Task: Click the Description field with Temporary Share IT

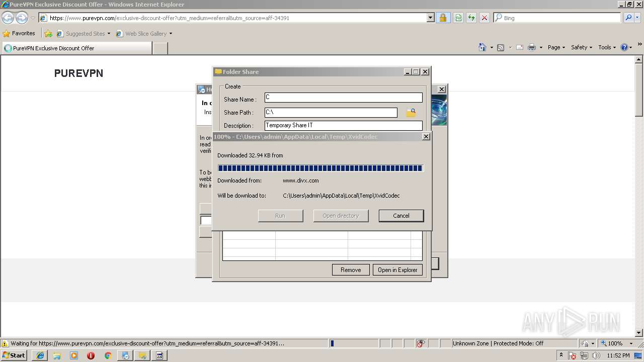Action: click(x=344, y=126)
